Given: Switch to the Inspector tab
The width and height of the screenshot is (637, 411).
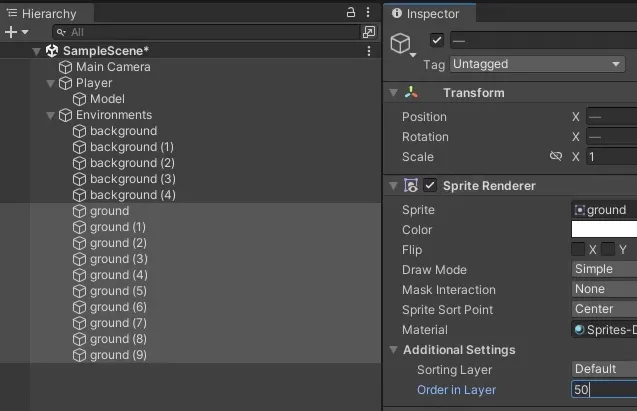Looking at the screenshot, I should [x=430, y=13].
